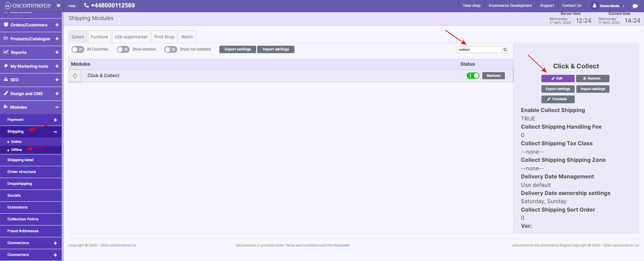This screenshot has width=644, height=261.
Task: Expand My Marketing tools plus
Action: (57, 66)
